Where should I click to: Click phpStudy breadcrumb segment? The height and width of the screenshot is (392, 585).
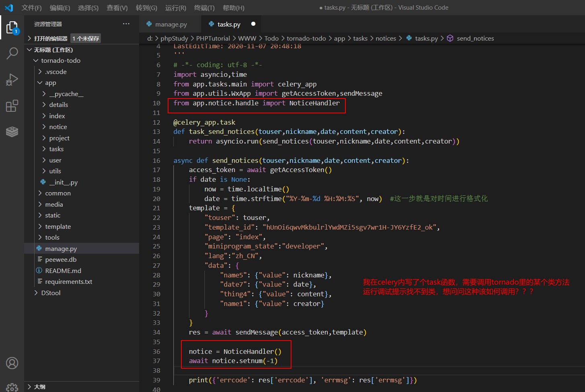coord(174,38)
